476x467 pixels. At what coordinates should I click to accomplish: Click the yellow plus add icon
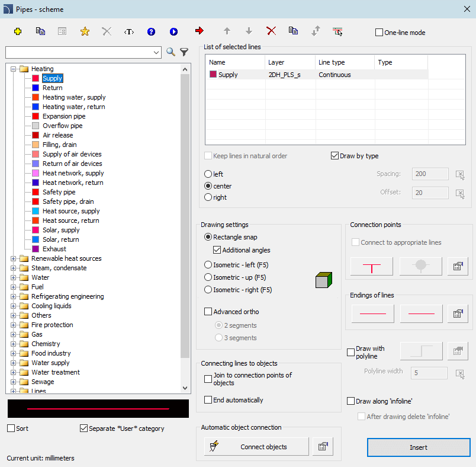point(18,31)
